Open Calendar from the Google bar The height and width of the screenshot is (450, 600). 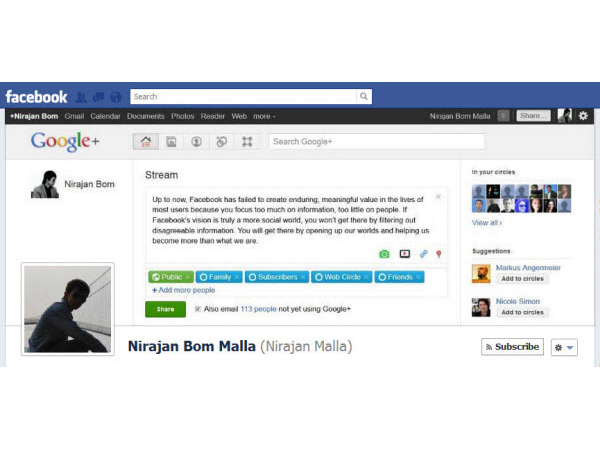[105, 116]
